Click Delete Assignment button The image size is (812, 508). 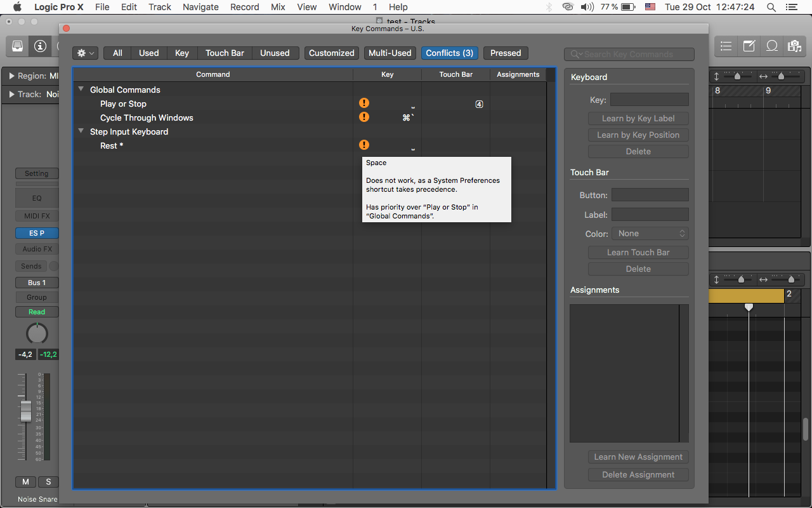click(x=638, y=475)
